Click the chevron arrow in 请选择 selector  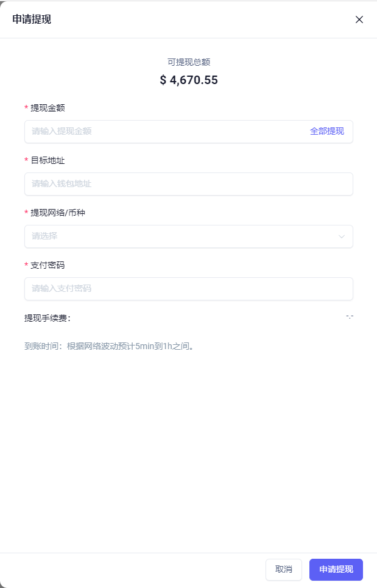point(342,236)
